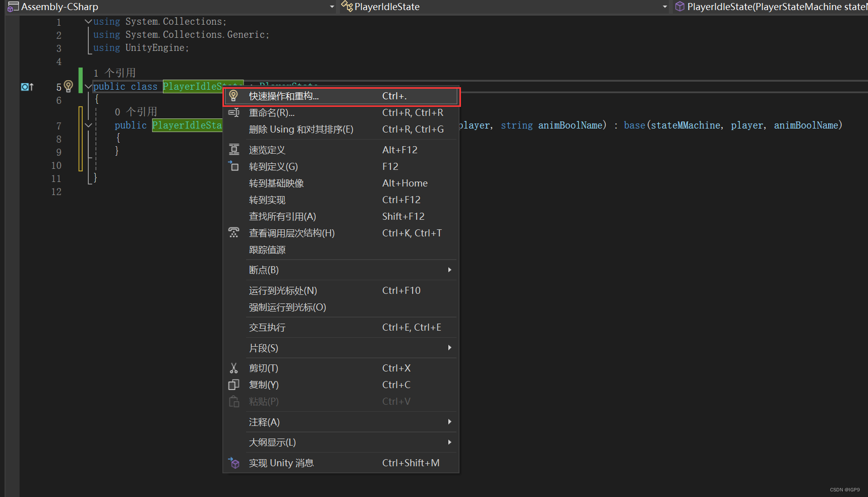
Task: Click 'stateMMachine' in the base call
Action: (x=685, y=126)
